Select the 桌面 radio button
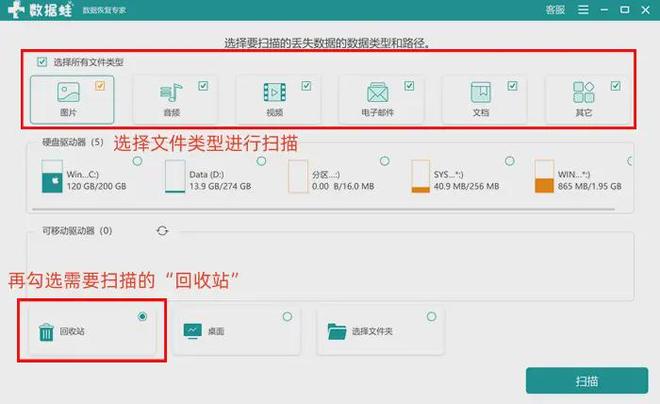Image resolution: width=660 pixels, height=404 pixels. pos(287,316)
